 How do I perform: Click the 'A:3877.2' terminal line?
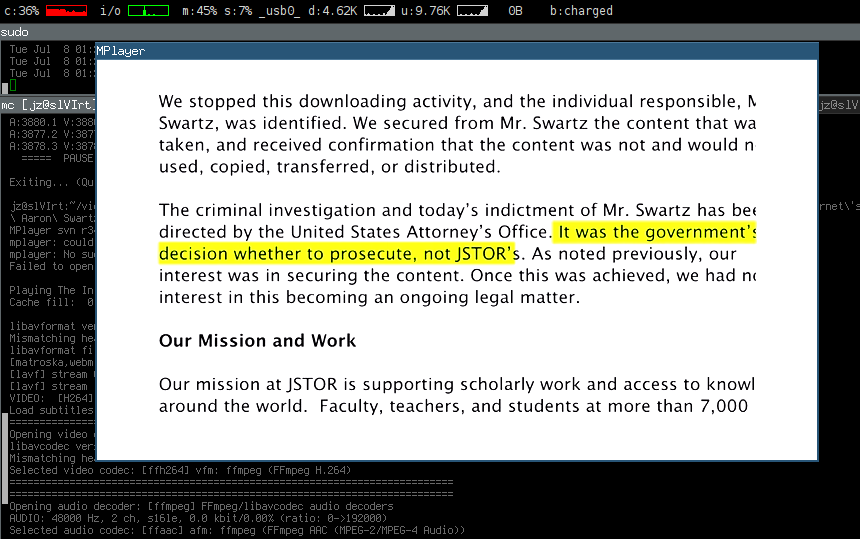pos(52,134)
